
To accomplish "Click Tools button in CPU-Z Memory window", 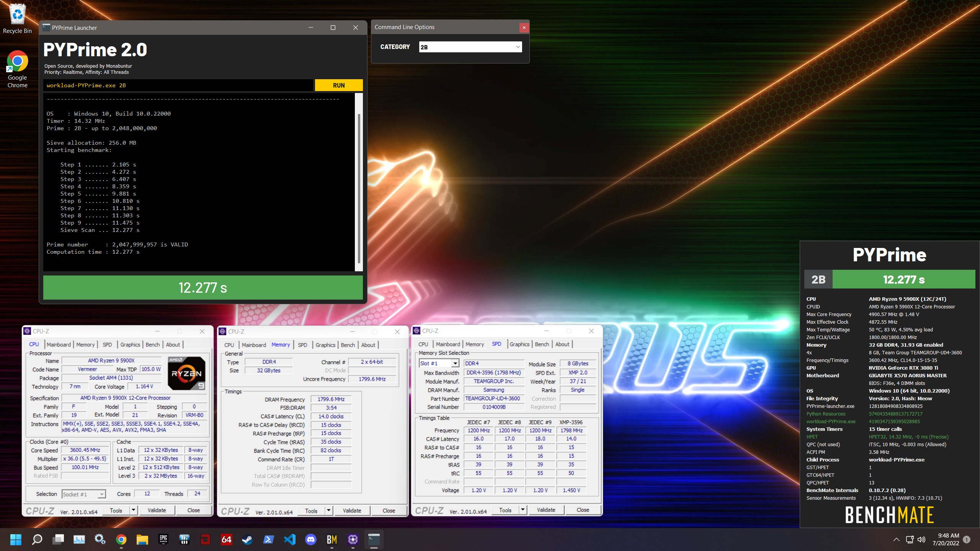I will click(x=311, y=510).
